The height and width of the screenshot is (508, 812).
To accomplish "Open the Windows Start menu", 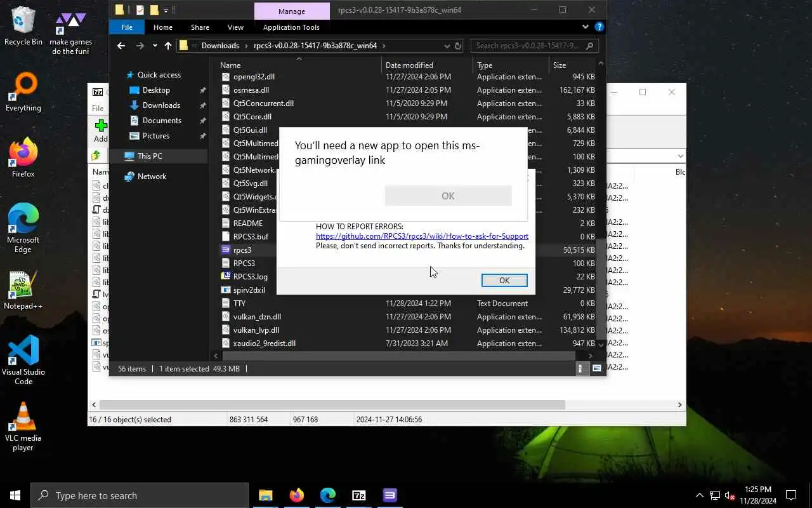I will 15,495.
